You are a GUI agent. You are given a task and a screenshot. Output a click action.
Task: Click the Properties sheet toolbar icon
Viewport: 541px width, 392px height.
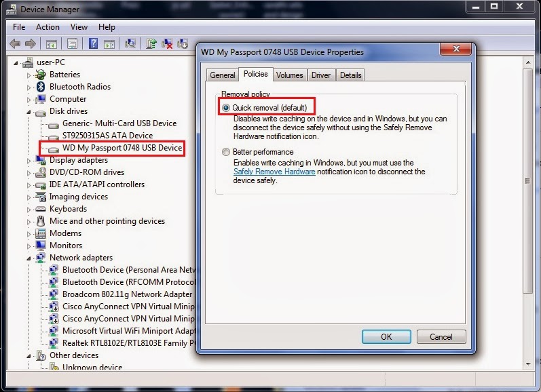pyautogui.click(x=72, y=44)
